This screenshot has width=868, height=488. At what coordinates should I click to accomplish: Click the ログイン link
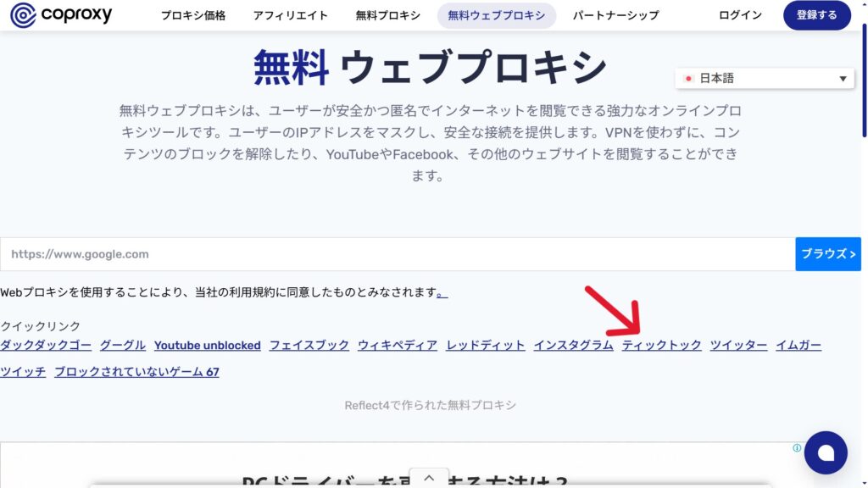point(740,15)
